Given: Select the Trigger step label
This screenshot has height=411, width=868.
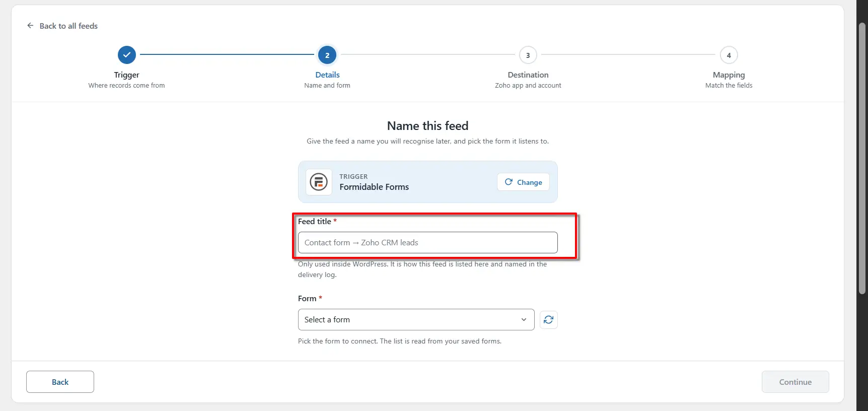Looking at the screenshot, I should 127,75.
